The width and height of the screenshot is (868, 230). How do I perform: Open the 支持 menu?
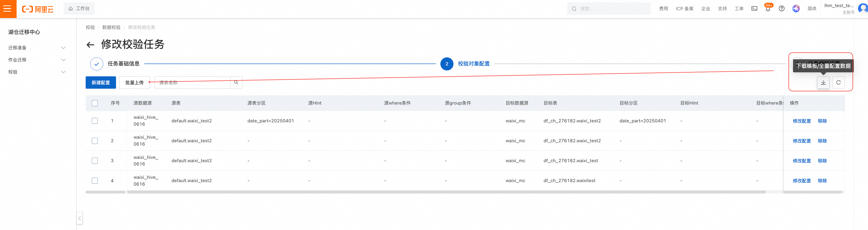point(722,9)
